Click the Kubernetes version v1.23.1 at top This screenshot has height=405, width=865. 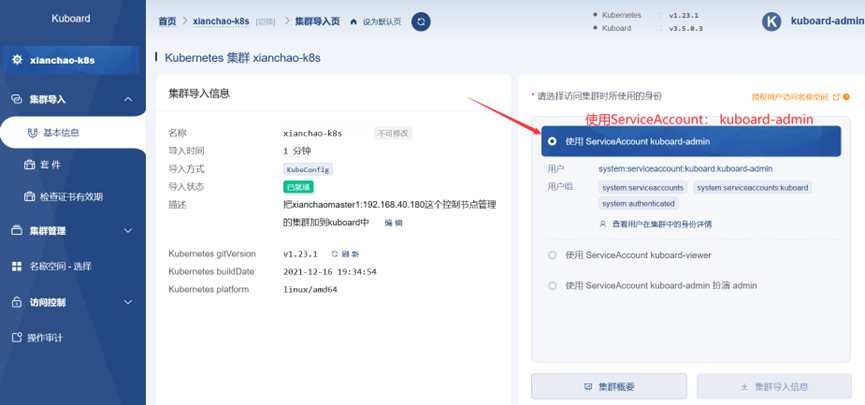point(684,15)
